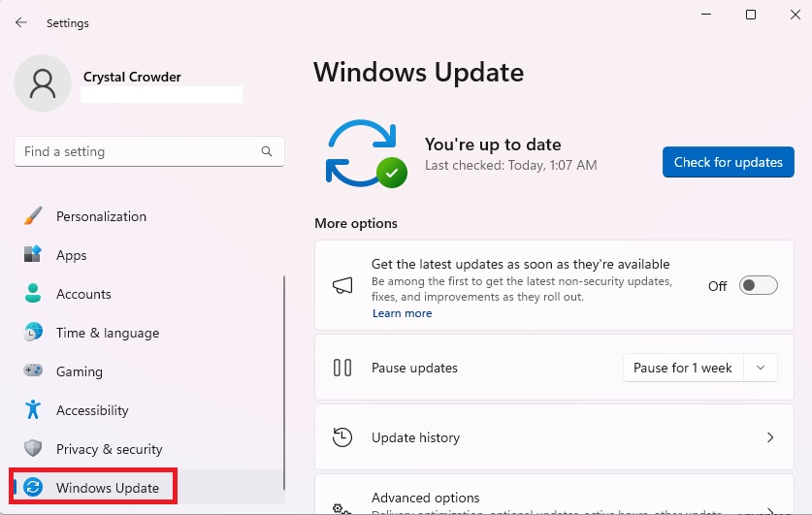Click the More options heading
Image resolution: width=812 pixels, height=515 pixels.
coord(356,224)
